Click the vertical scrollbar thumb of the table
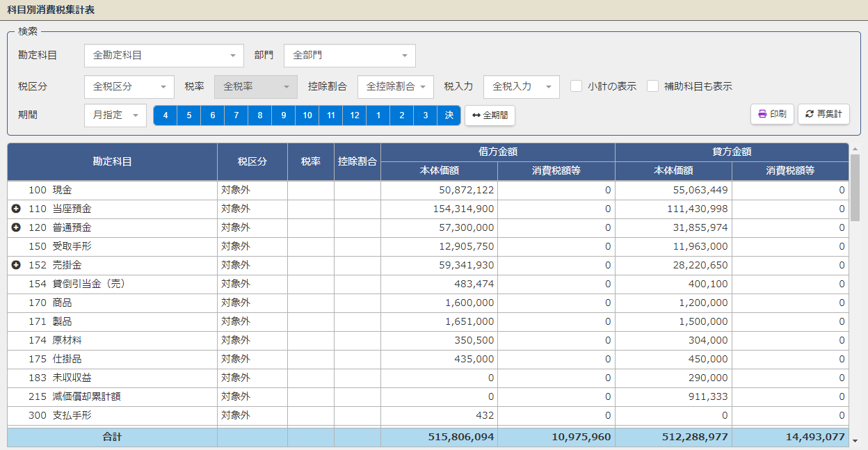 pyautogui.click(x=855, y=186)
